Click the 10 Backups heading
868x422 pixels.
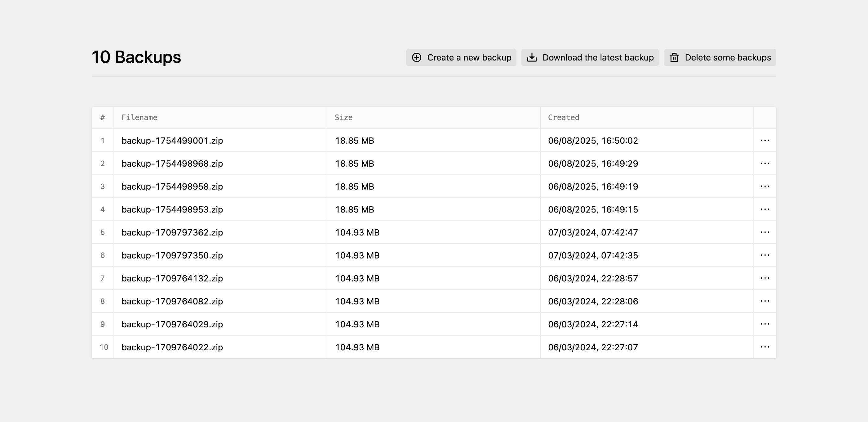click(136, 57)
